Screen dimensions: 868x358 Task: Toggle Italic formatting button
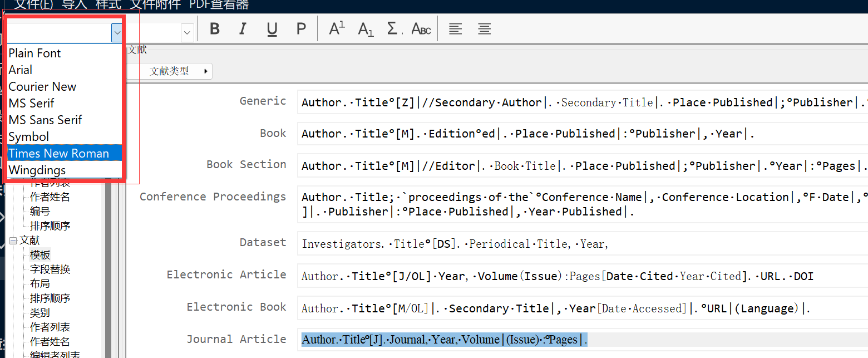pyautogui.click(x=243, y=29)
